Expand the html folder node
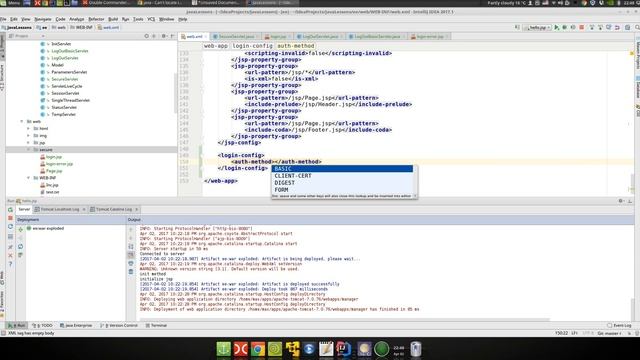Screen dimensions: 640x360 click(x=29, y=128)
